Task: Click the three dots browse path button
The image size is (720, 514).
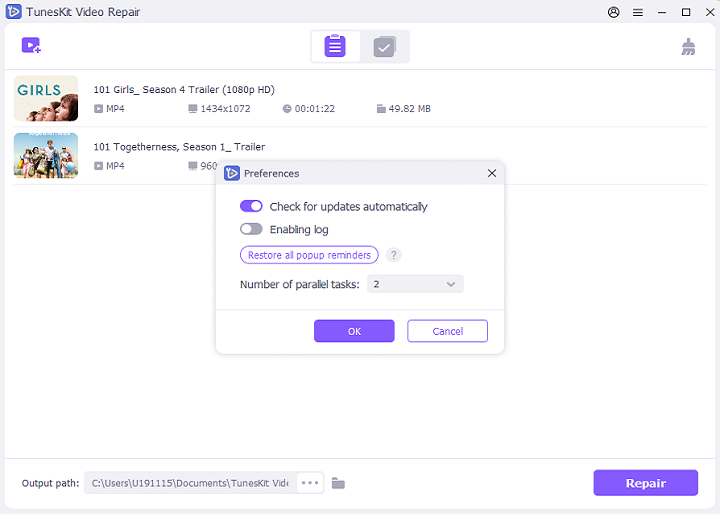Action: (x=310, y=483)
